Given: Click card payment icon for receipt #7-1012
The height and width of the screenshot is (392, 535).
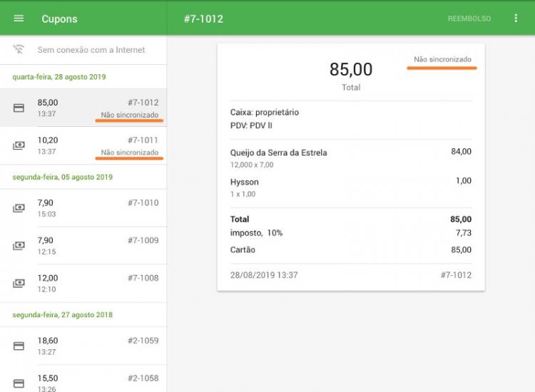Looking at the screenshot, I should tap(19, 108).
